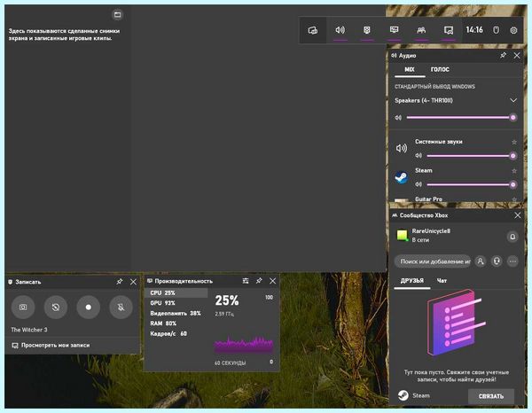This screenshot has height=413, width=532.
Task: Toggle the Xbox Social widget in top bar
Action: (x=421, y=30)
